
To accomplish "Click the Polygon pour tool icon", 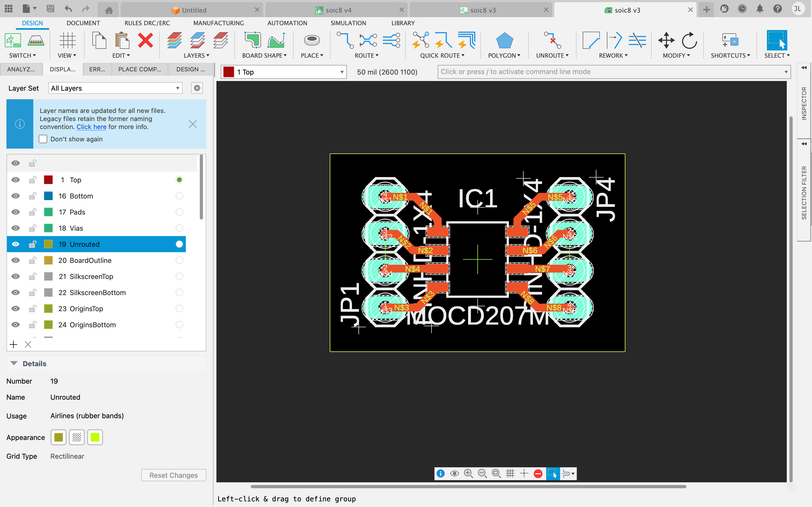I will [x=504, y=41].
